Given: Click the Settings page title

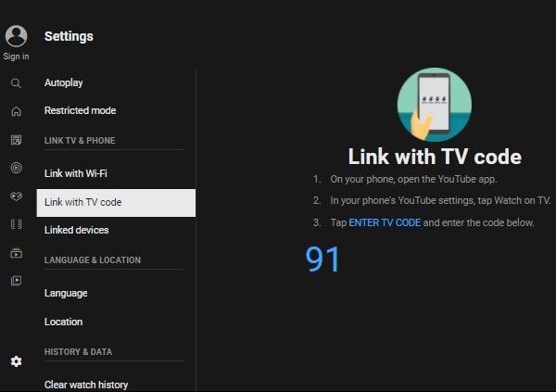Looking at the screenshot, I should (x=69, y=36).
